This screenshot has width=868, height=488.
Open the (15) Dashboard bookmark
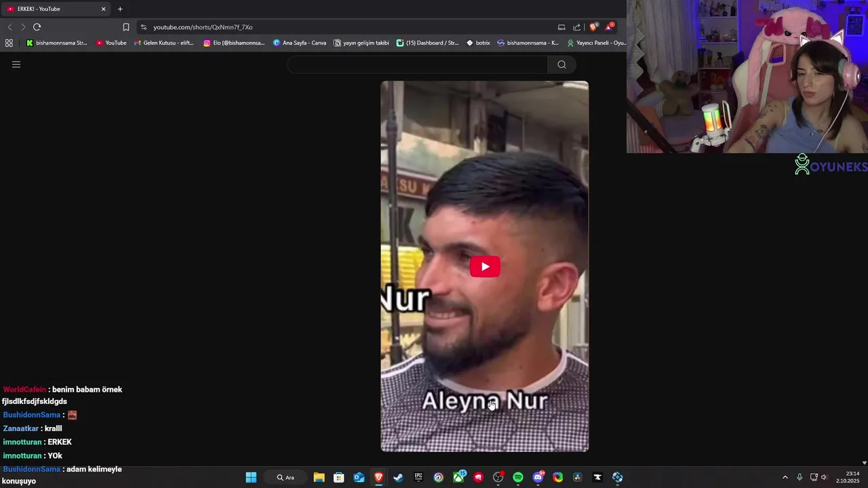pos(427,43)
